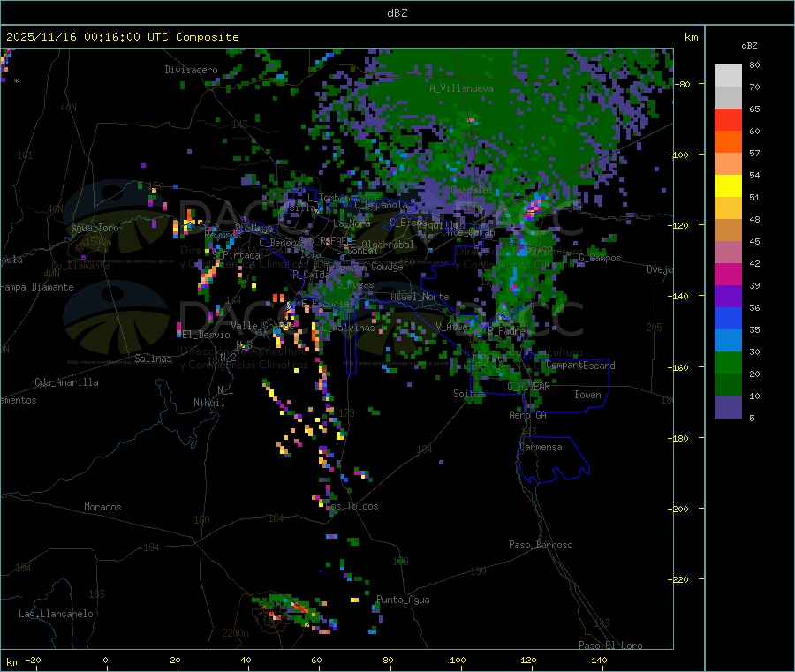
Task: Click the Algarrobal label
Action: pyautogui.click(x=388, y=245)
